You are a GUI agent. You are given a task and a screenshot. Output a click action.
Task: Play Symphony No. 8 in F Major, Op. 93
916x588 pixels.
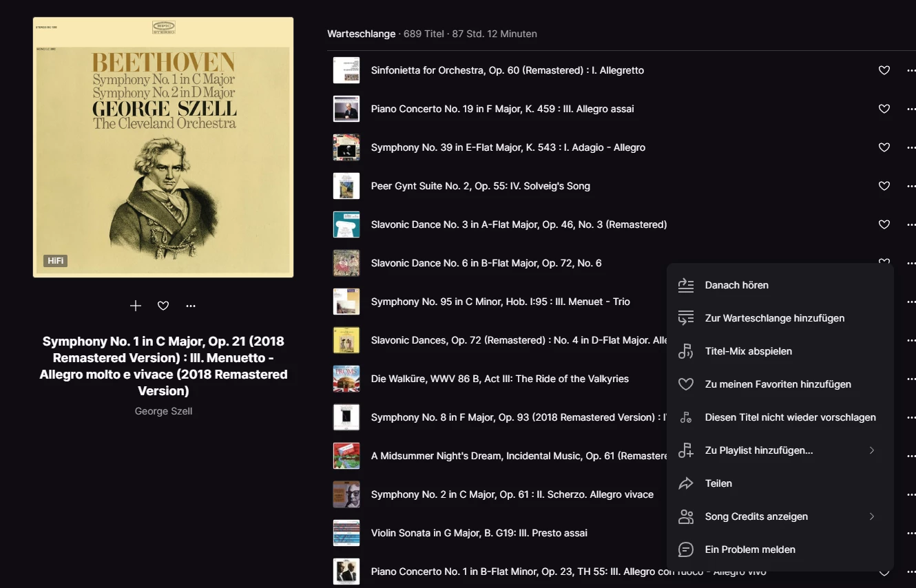519,417
